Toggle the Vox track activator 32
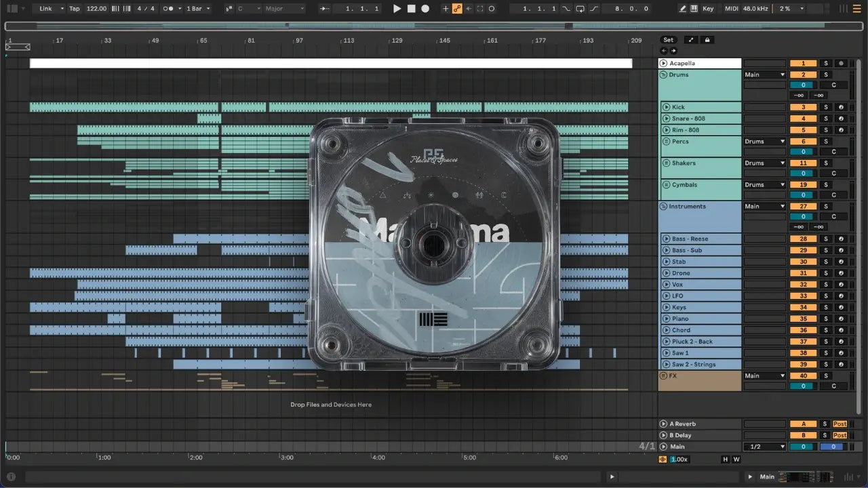Screen dimensions: 868x488 [803, 285]
